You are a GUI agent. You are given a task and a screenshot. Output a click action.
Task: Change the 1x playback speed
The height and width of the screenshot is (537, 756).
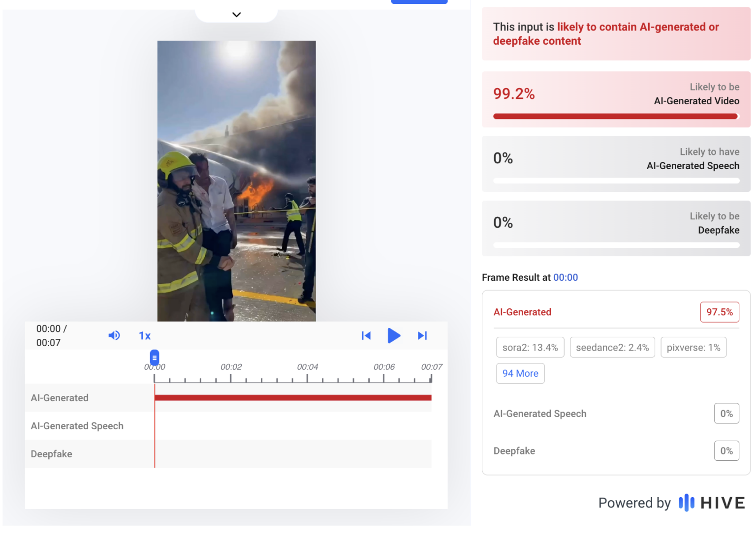click(145, 336)
